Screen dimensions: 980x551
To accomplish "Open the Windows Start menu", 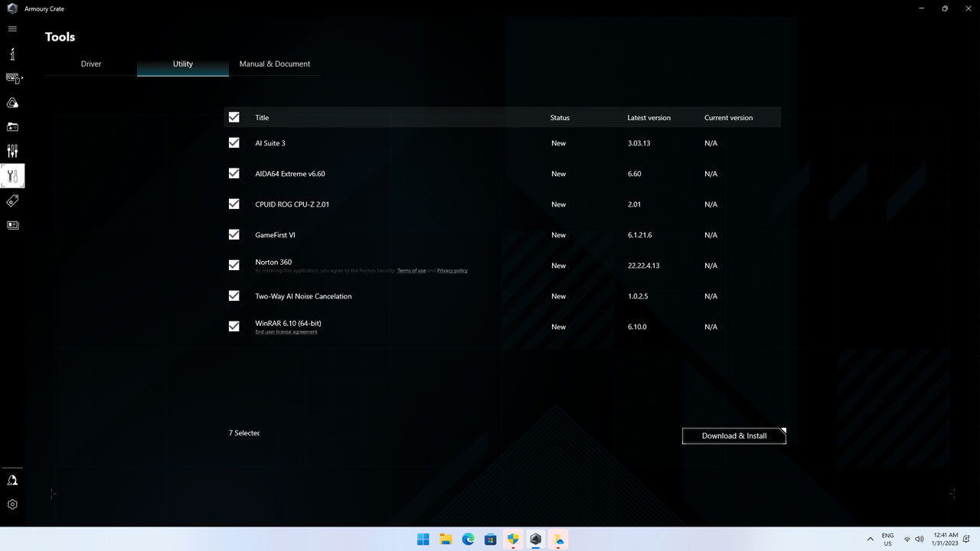I will [x=423, y=540].
